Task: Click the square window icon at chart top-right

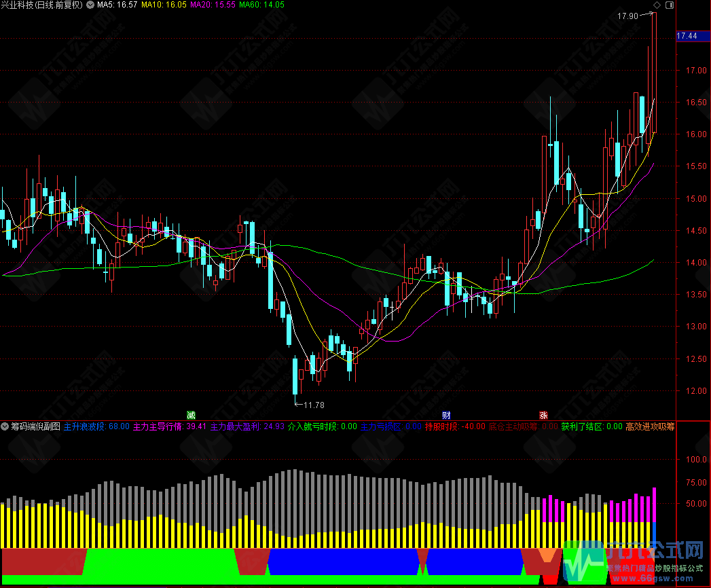Action: 670,5
